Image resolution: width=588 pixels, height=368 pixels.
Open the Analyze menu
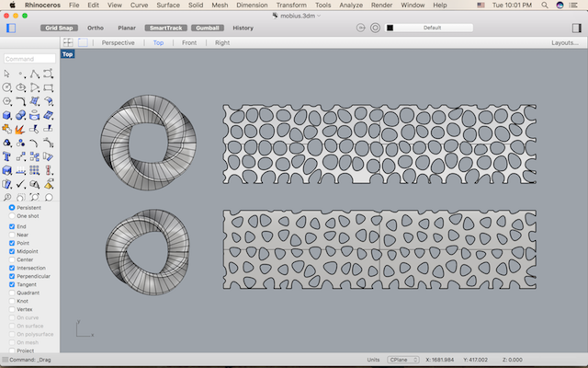[x=351, y=5]
